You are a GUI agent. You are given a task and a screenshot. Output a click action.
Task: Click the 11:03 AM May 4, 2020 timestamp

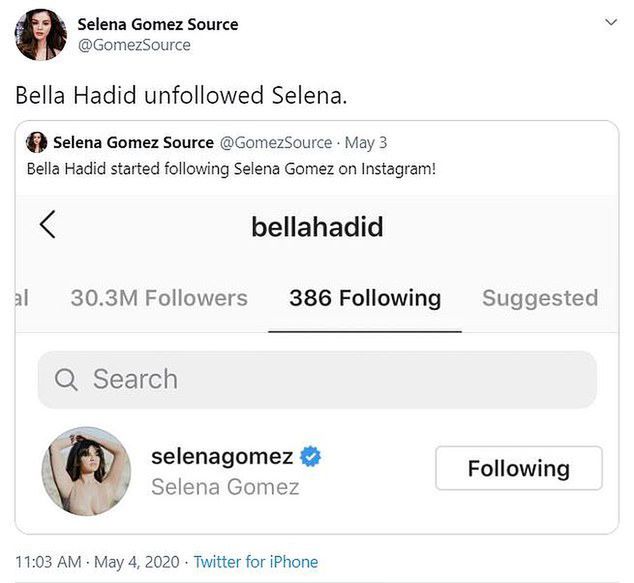98,562
